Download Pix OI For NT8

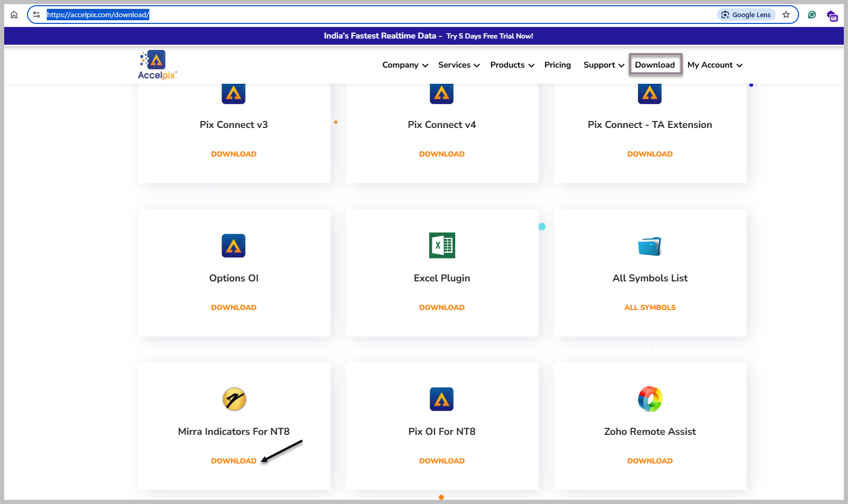(442, 461)
